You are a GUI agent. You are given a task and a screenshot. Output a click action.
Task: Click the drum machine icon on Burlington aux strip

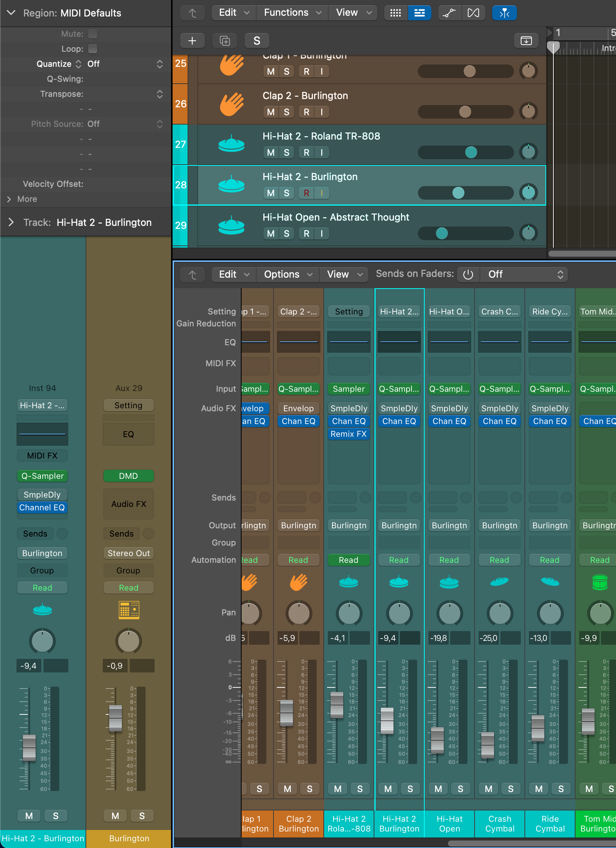(129, 610)
